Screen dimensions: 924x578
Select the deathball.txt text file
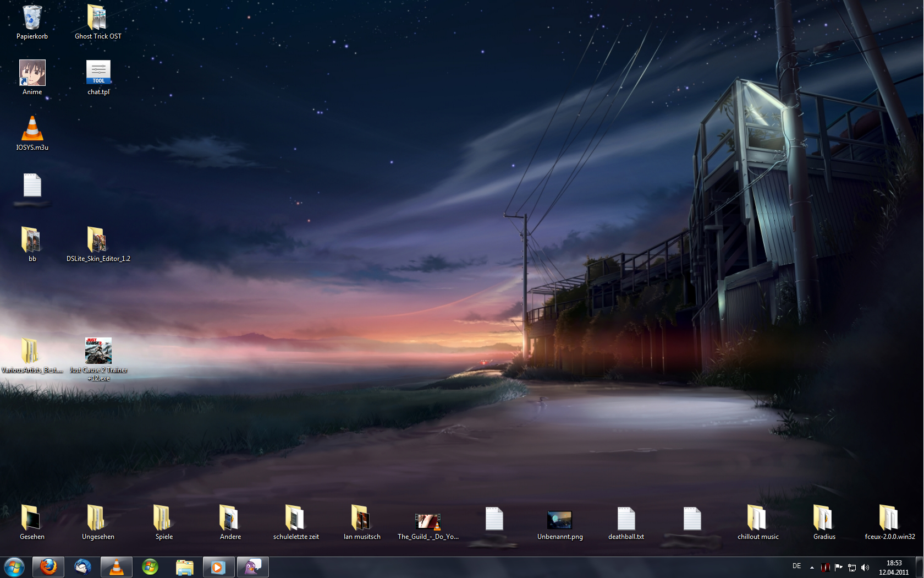click(626, 520)
